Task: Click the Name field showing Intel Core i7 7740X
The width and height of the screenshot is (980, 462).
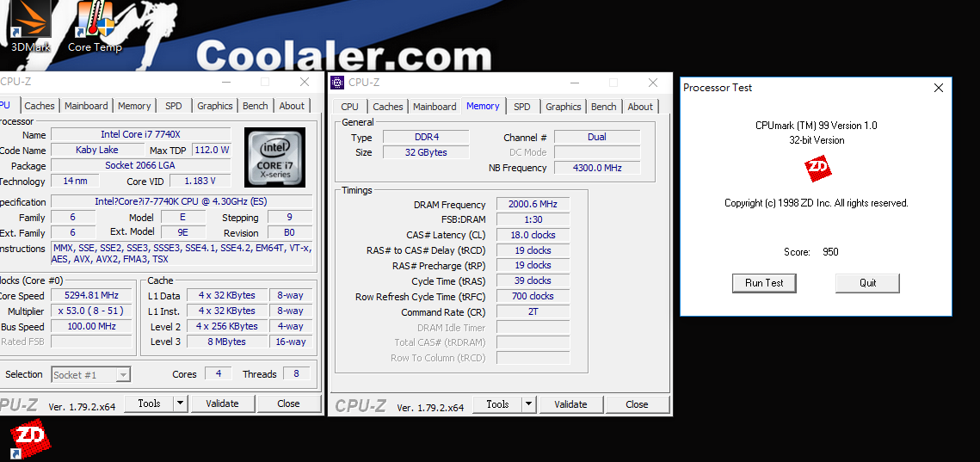Action: [x=141, y=134]
